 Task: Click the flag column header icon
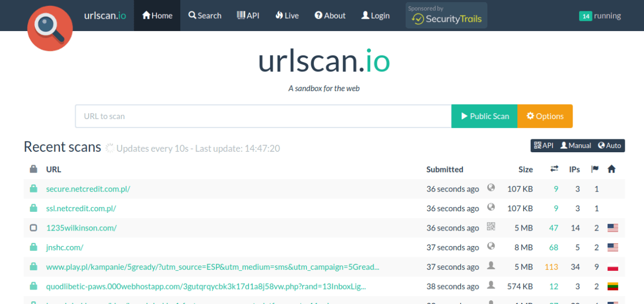pos(595,169)
